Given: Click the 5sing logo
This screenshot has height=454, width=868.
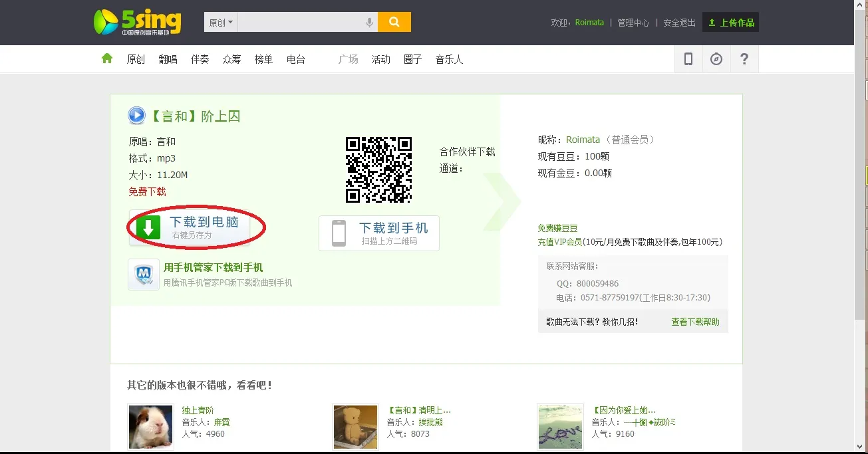Looking at the screenshot, I should 137,22.
